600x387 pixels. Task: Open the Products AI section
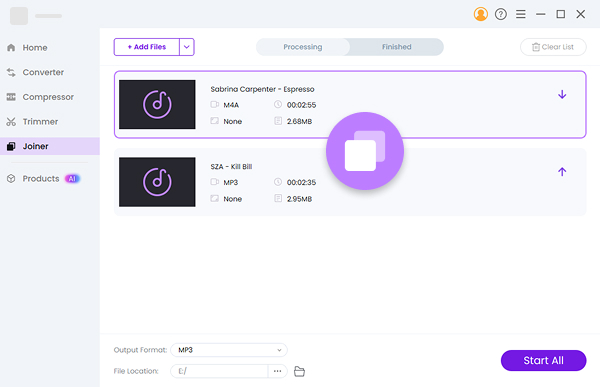click(50, 179)
